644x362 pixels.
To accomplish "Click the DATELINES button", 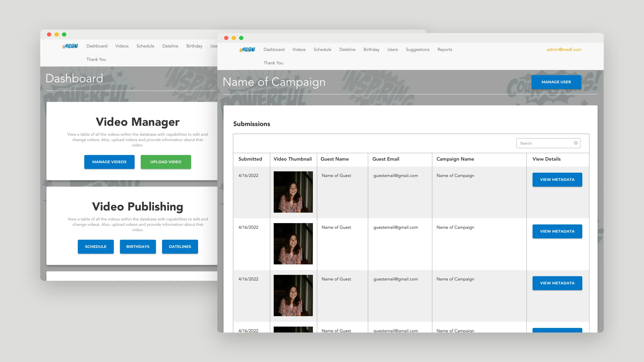I will click(180, 247).
